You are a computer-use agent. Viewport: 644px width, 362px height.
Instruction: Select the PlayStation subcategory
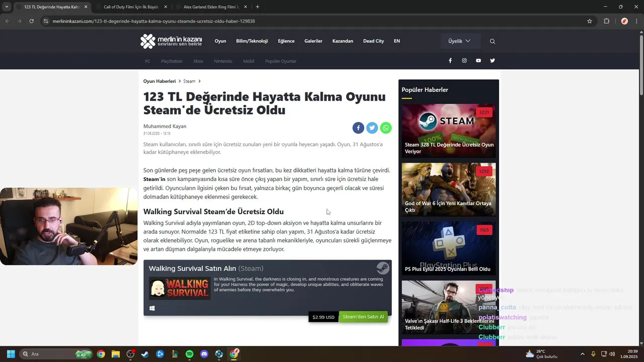coord(172,61)
